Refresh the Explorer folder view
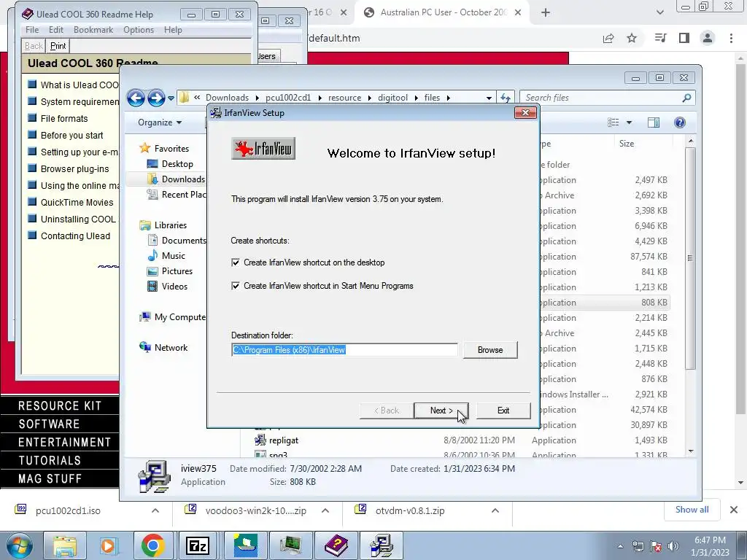This screenshot has width=747, height=560. [x=505, y=98]
